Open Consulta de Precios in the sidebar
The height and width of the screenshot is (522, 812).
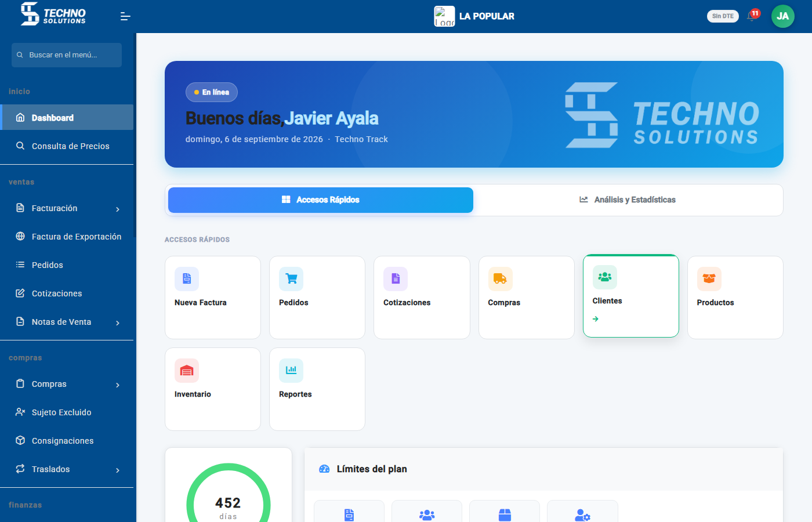click(67, 146)
